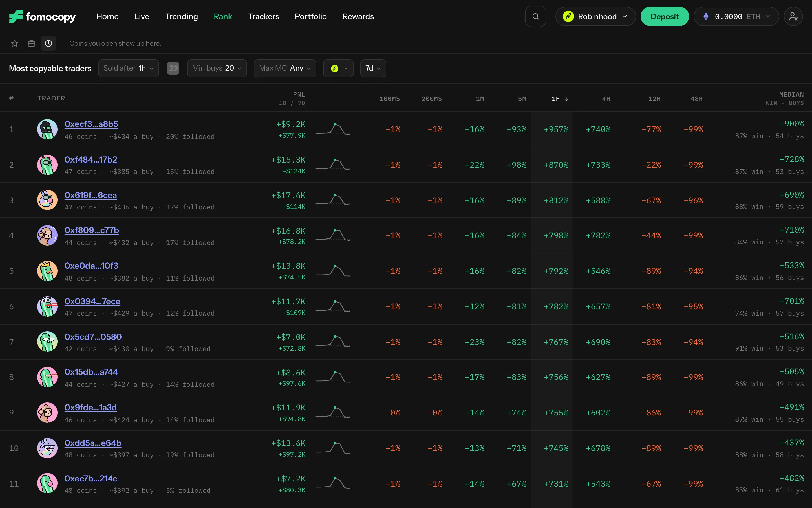Click the avatar of trader 0xdd5a...e64b
Viewport: 812px width, 508px height.
pos(47,448)
